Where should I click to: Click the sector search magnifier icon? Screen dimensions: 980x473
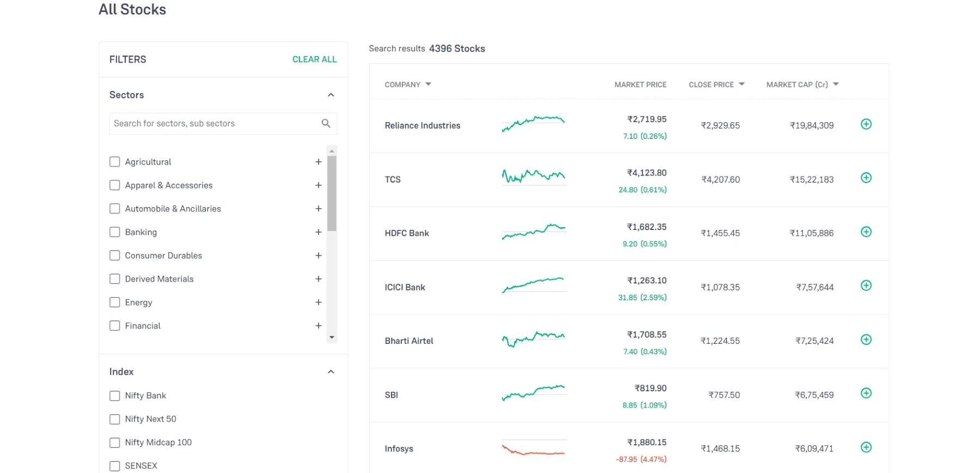(326, 123)
